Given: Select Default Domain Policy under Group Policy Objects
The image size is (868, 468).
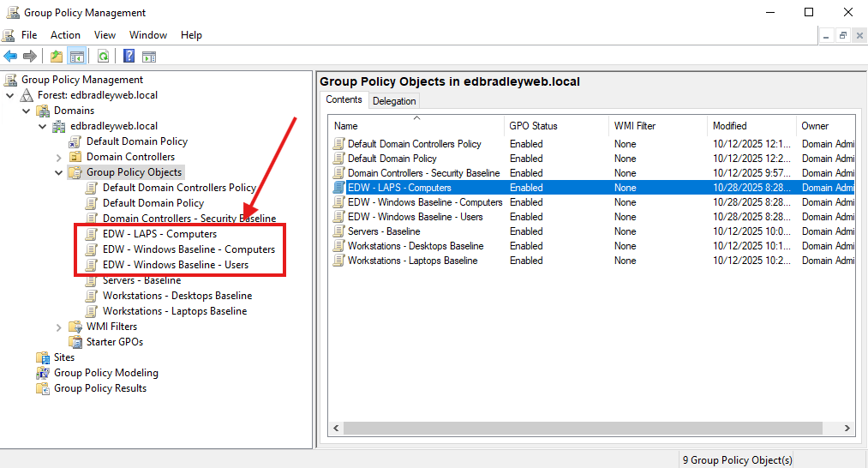Looking at the screenshot, I should 153,203.
